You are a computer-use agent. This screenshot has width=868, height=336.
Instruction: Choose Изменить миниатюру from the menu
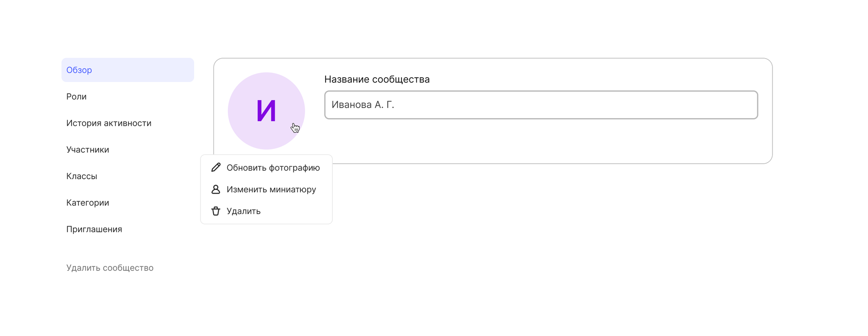pos(266,189)
